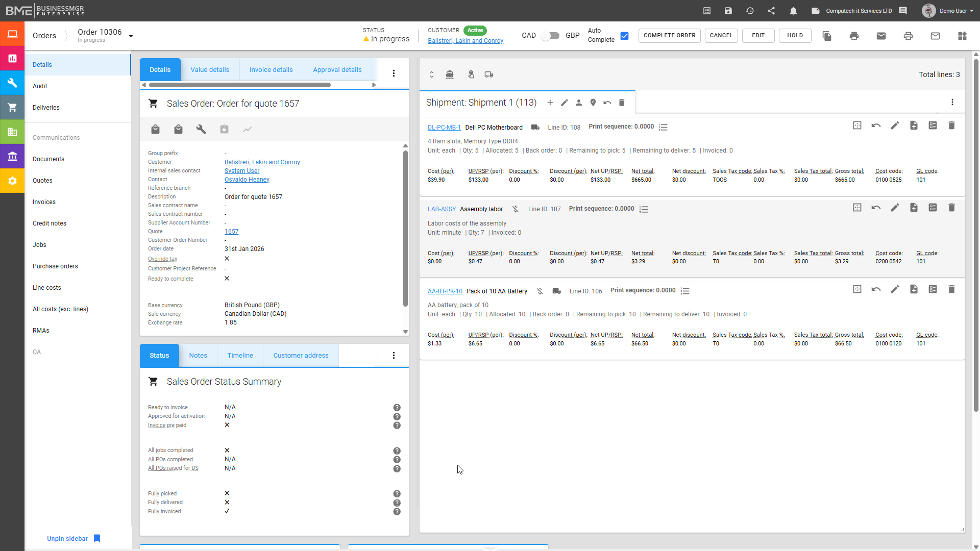
Task: Open the notifications bell in top bar
Action: [793, 11]
